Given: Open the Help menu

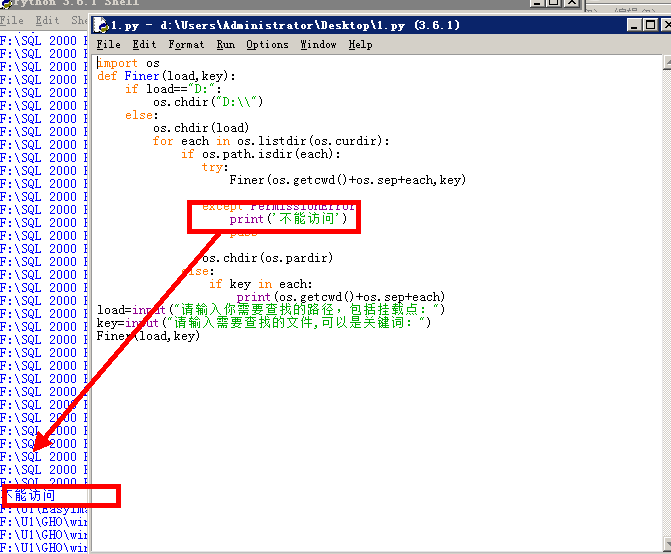Looking at the screenshot, I should point(360,44).
